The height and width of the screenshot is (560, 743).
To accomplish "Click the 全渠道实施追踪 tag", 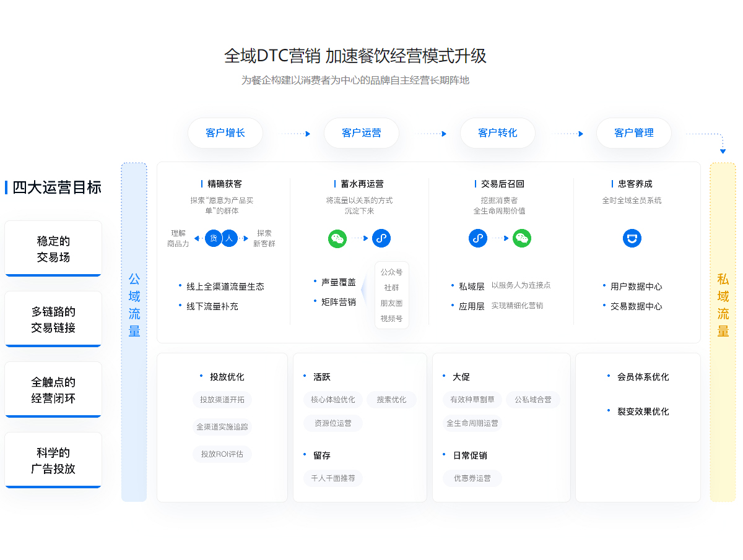I will pyautogui.click(x=222, y=427).
